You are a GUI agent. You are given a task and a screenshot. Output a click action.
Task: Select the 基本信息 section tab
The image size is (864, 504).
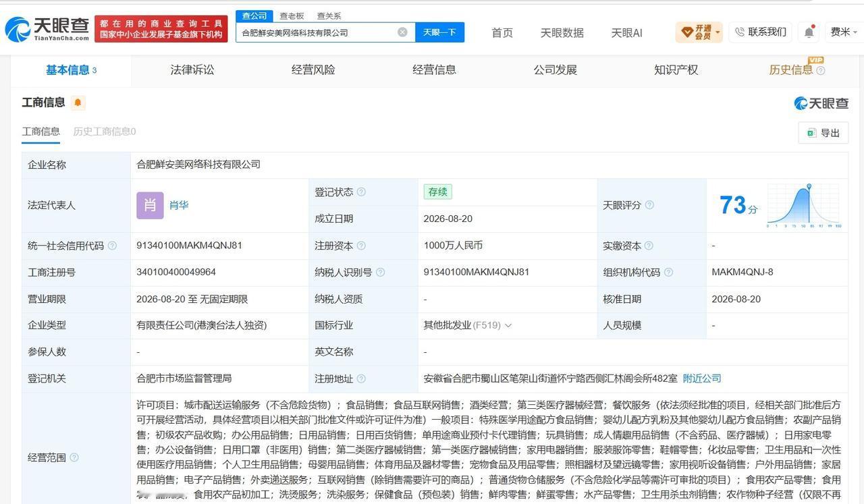pyautogui.click(x=71, y=70)
